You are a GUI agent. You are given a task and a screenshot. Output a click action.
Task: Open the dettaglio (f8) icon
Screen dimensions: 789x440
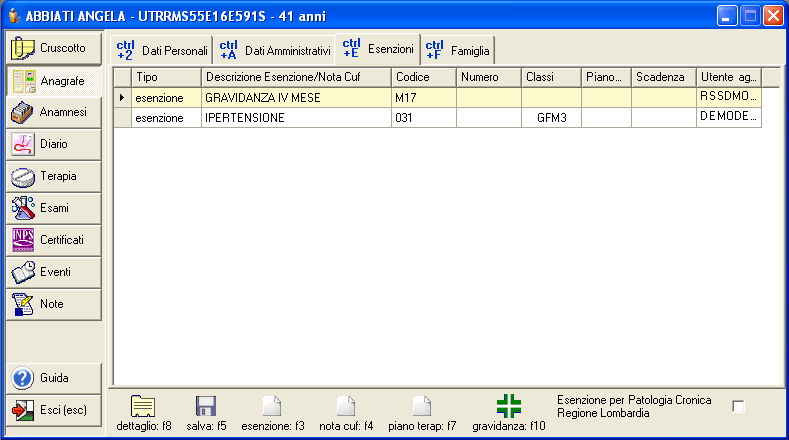(x=143, y=405)
